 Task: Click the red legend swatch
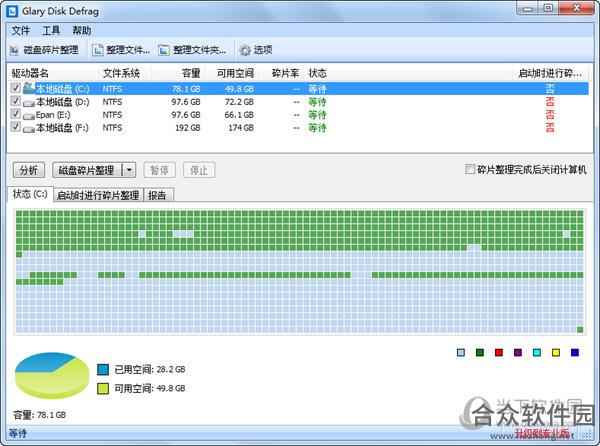tap(499, 352)
